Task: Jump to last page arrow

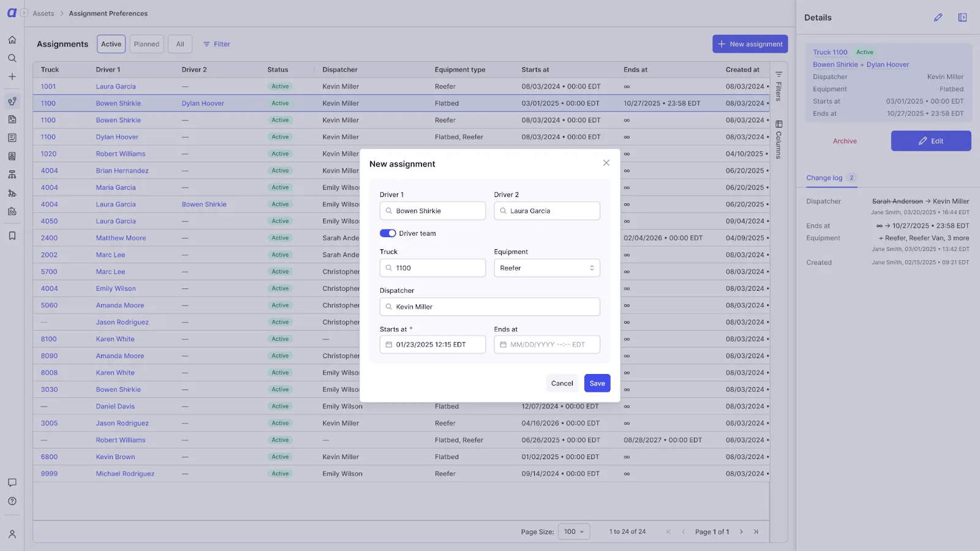Action: 756,531
